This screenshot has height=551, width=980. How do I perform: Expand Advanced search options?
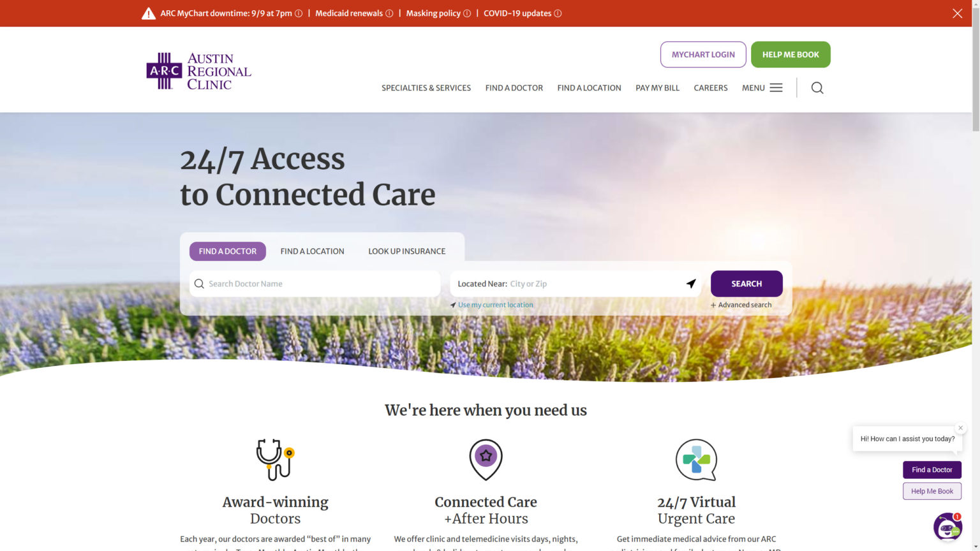click(x=741, y=305)
